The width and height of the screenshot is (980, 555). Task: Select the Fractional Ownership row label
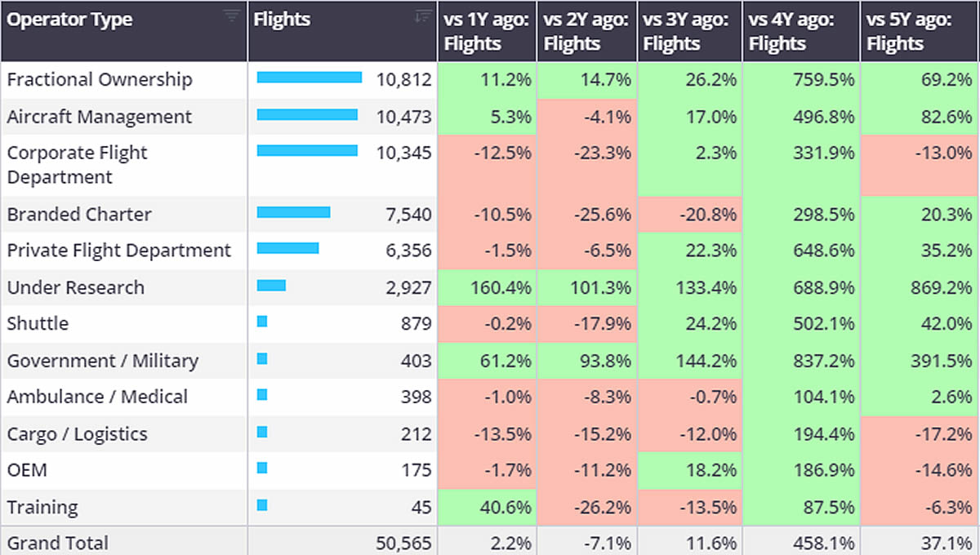100,80
